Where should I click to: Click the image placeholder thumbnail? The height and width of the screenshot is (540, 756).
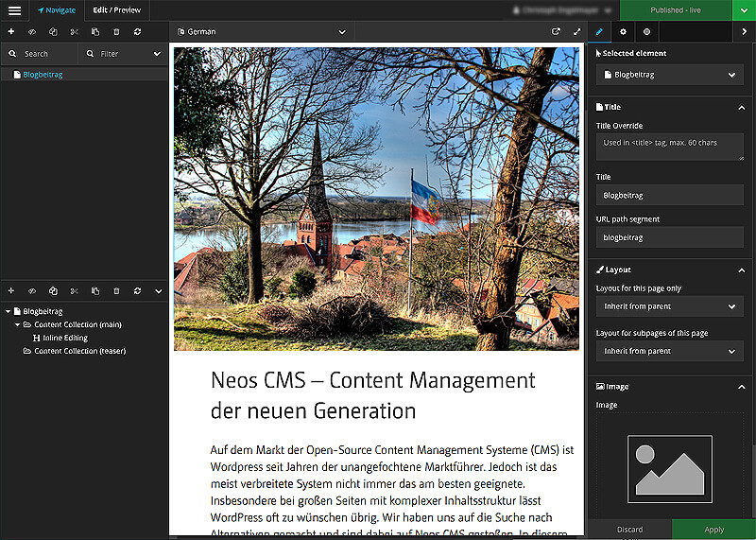670,469
